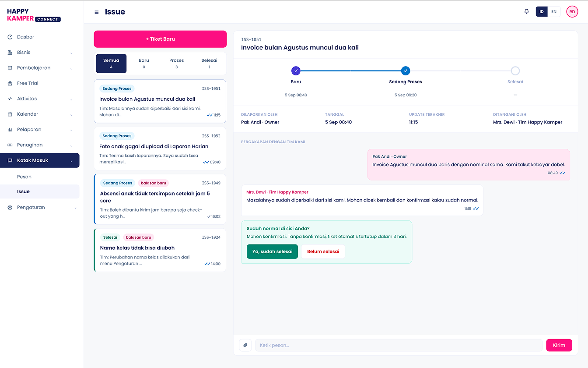The image size is (588, 368).
Task: Select the Proses ticket filter tab
Action: coord(176,64)
